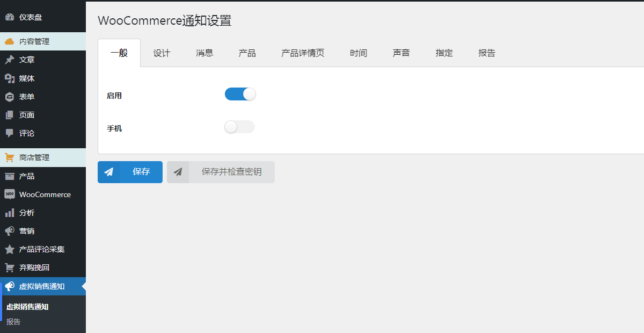Switch to the 设计 tab
Image resolution: width=644 pixels, height=333 pixels.
tap(162, 53)
